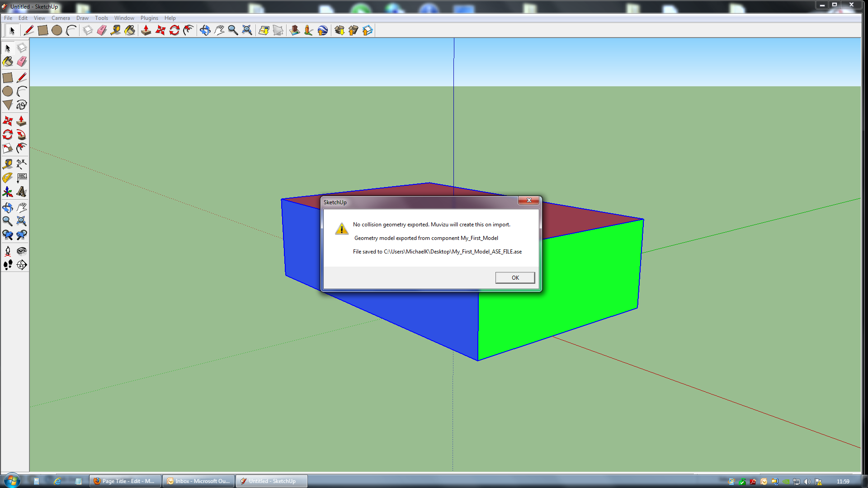Click Zoom Extents in top toolbar
Image resolution: width=868 pixels, height=488 pixels.
[247, 30]
